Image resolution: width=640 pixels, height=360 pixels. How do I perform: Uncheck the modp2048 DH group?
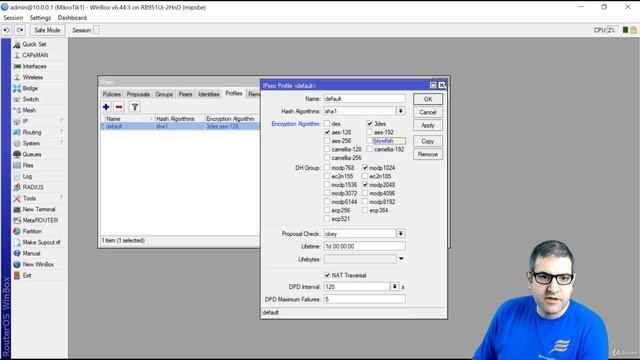click(365, 184)
